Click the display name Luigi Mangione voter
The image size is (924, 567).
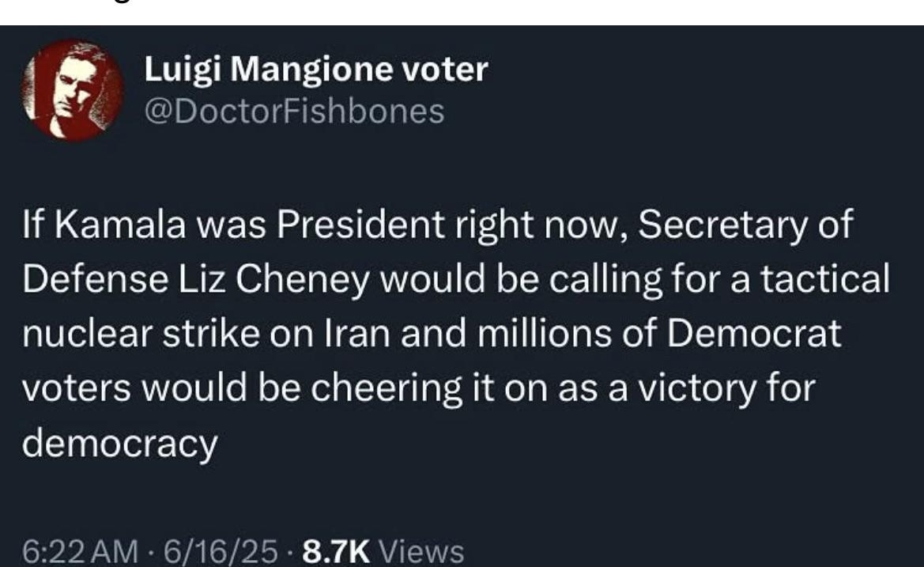pyautogui.click(x=316, y=70)
